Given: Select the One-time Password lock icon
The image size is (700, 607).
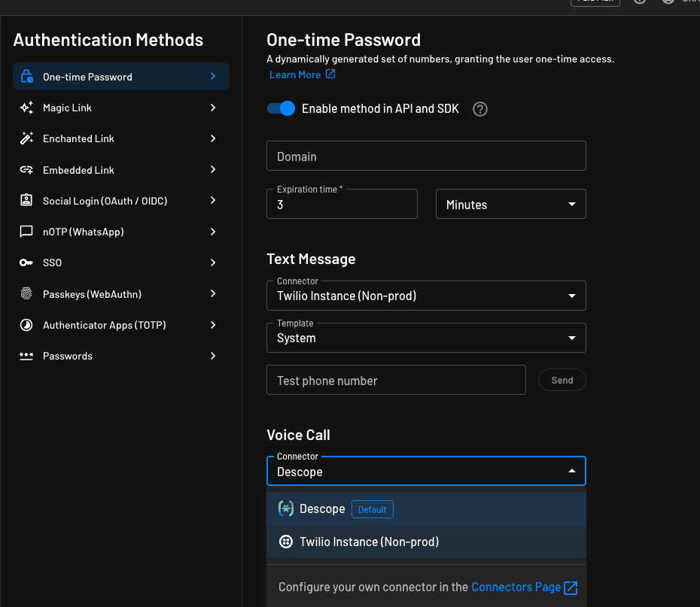Looking at the screenshot, I should point(27,76).
